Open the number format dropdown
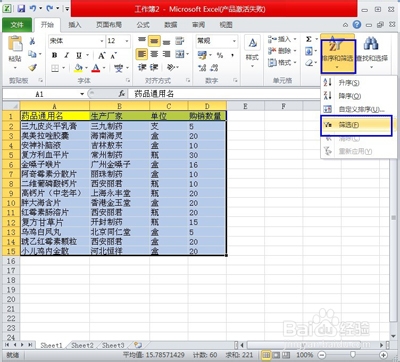This screenshot has height=362, width=400. 234,41
